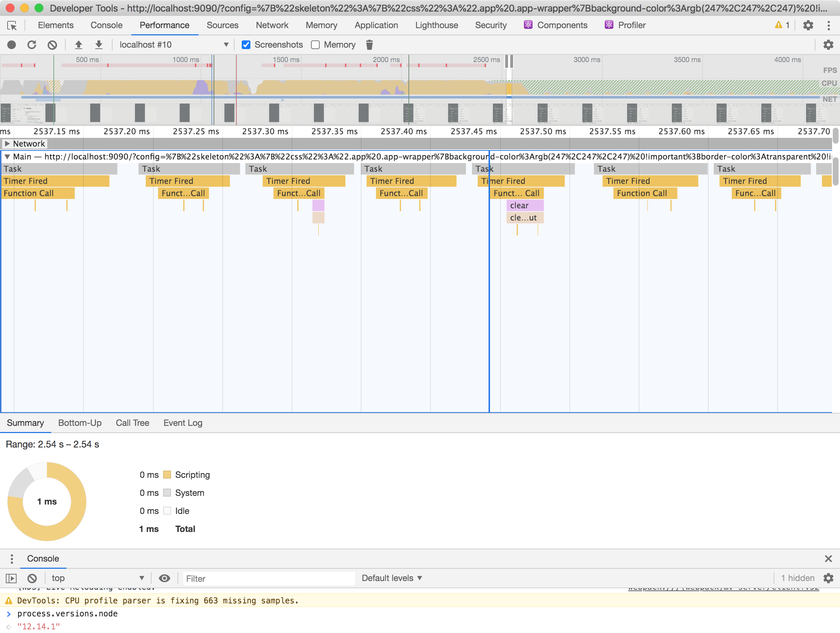Save profile with download icon
This screenshot has height=633, width=840.
click(99, 45)
